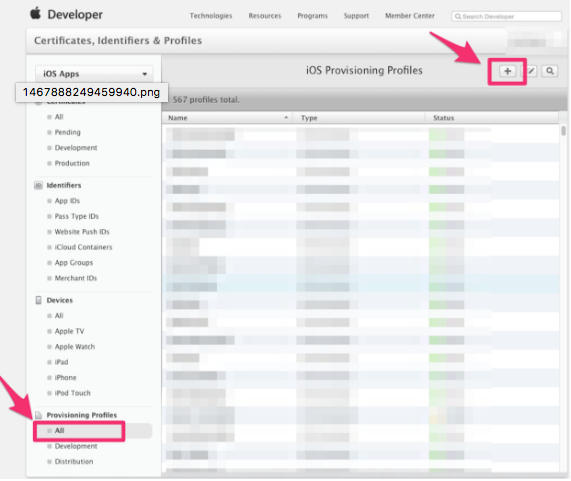
Task: Click the 'iOS Provisioning Profiles' title
Action: point(364,70)
